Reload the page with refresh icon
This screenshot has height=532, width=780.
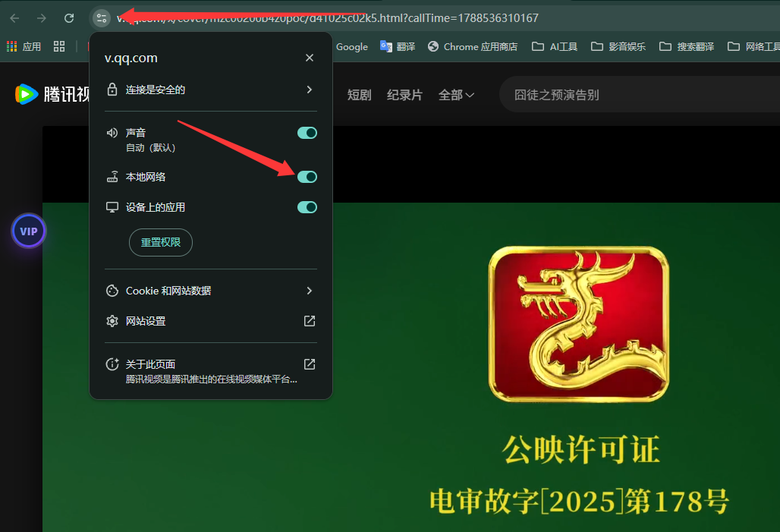tap(69, 18)
